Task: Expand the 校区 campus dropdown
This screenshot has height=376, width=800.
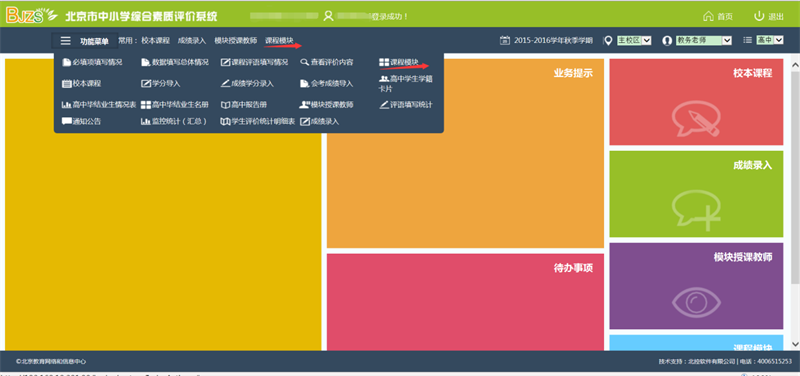Action: point(634,40)
